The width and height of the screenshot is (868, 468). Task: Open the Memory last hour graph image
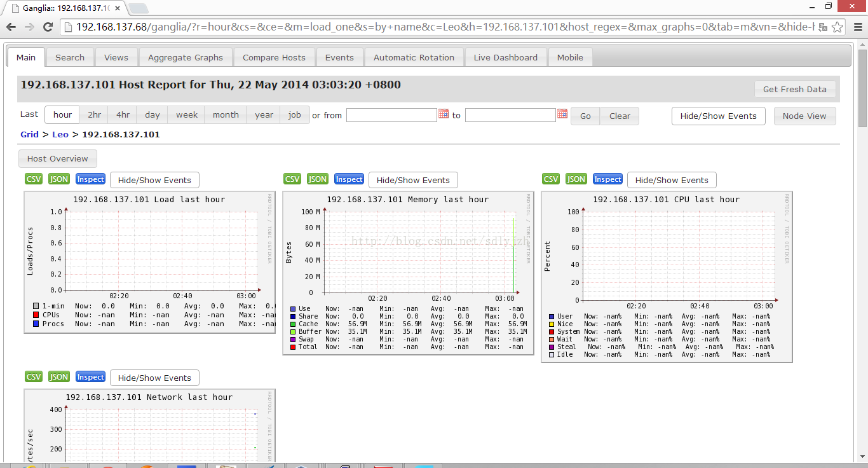point(409,273)
